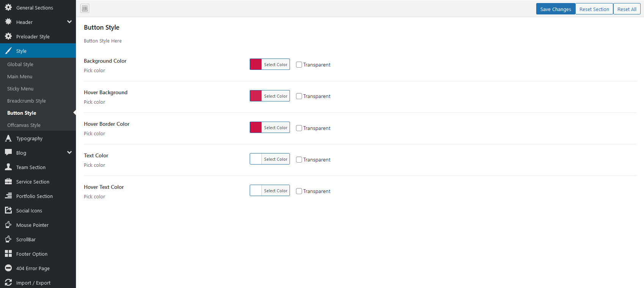Go to Breadcrumb Style submenu
The image size is (644, 288).
[x=27, y=101]
